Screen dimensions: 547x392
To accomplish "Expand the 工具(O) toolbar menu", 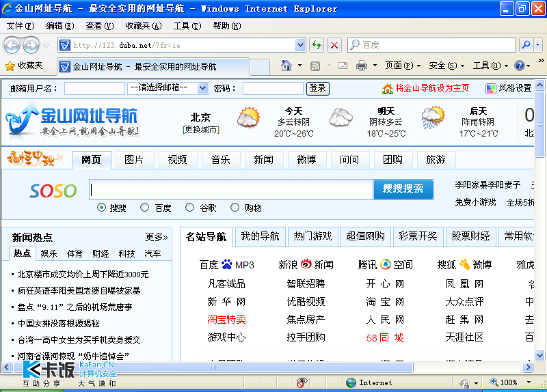I will (490, 66).
